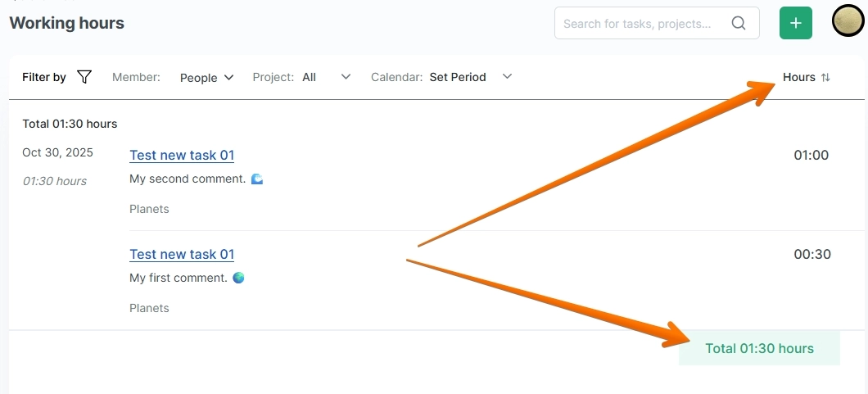Click the Filter by label
This screenshot has height=394, width=868.
pos(44,77)
